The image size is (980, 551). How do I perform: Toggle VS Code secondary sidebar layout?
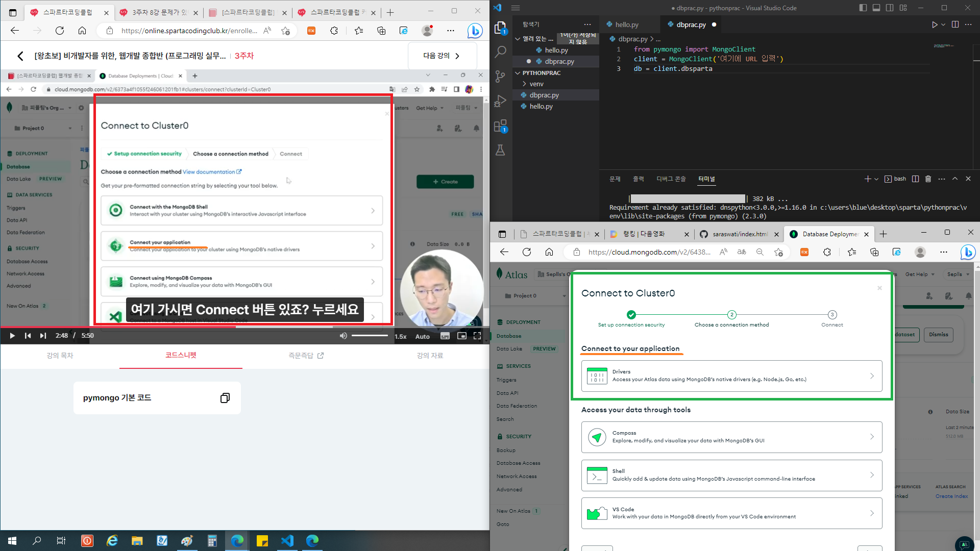click(x=890, y=8)
